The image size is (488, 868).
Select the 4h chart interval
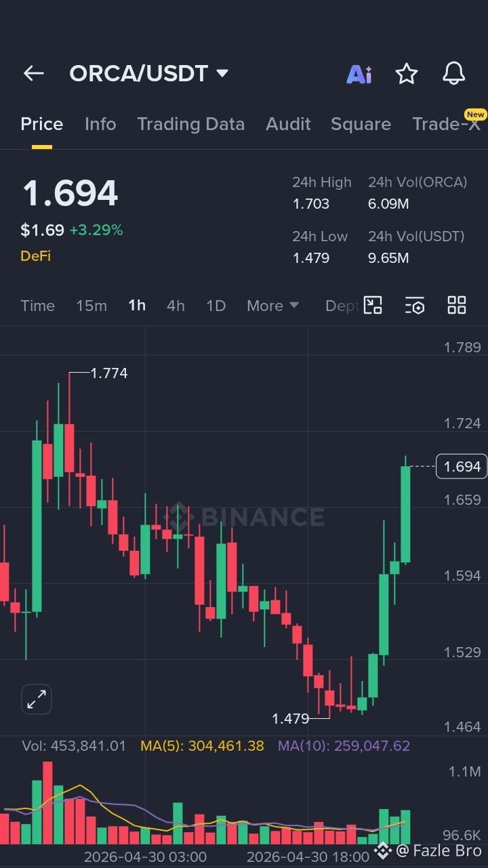(176, 306)
